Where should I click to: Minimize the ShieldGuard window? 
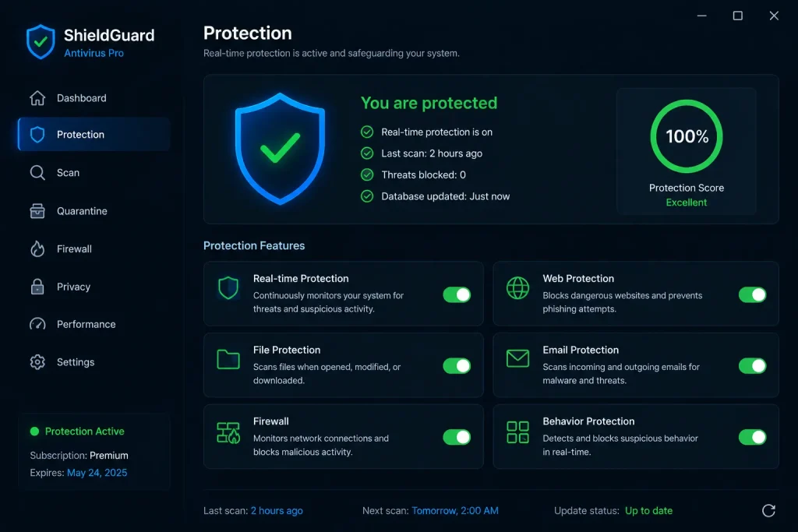pyautogui.click(x=702, y=16)
